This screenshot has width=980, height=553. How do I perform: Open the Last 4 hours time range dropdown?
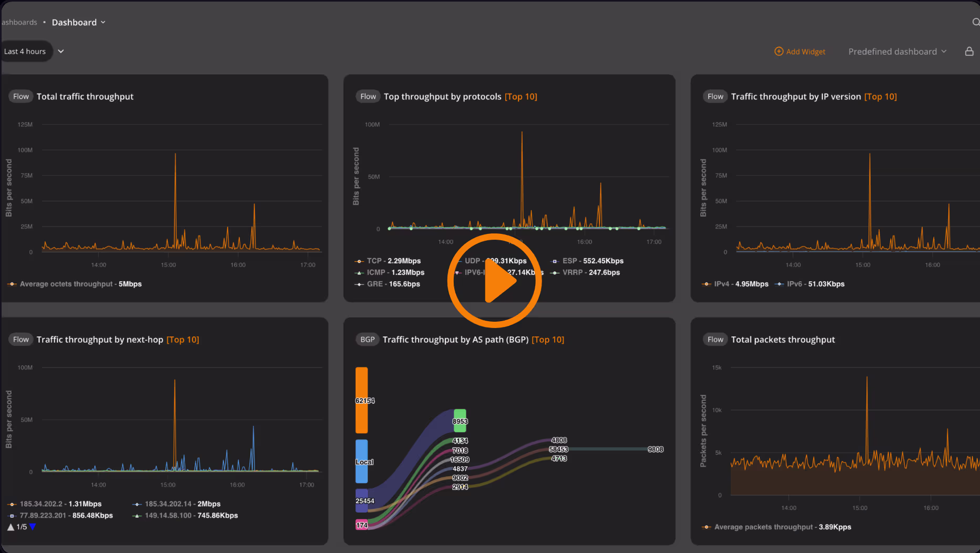coord(33,52)
